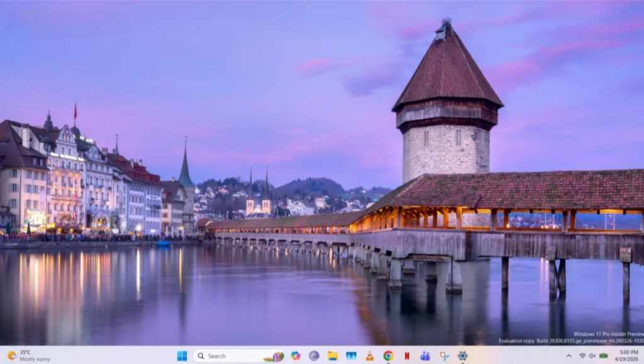Click the taskbar Search box

pyautogui.click(x=240, y=356)
